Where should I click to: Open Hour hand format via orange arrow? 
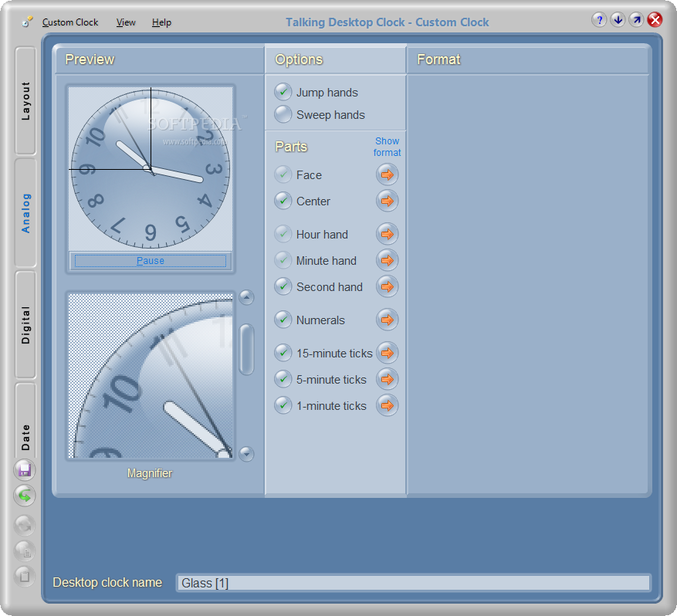[387, 234]
